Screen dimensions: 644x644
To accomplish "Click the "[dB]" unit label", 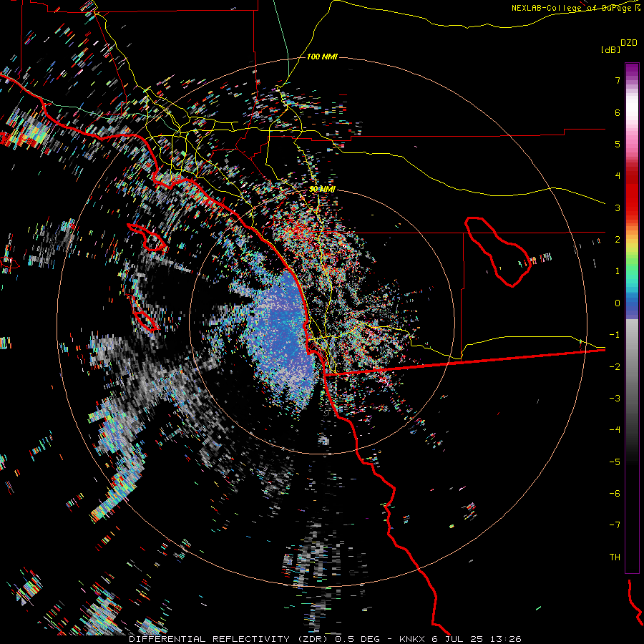I will coord(611,49).
